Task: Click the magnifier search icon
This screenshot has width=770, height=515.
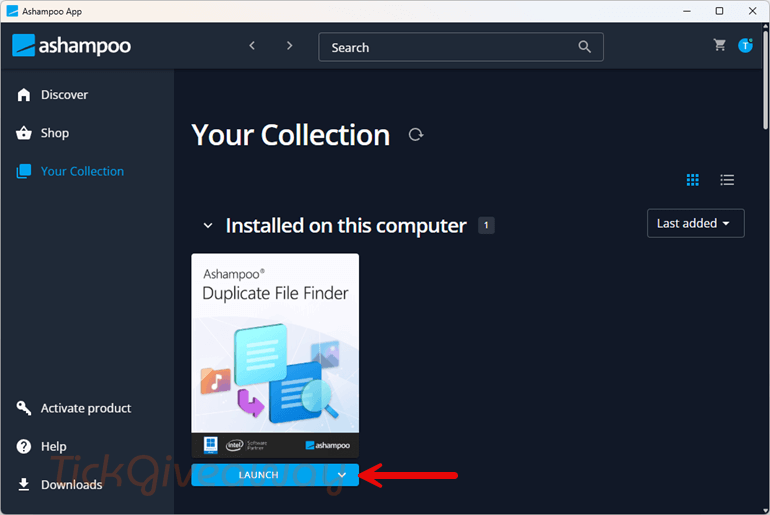Action: pos(584,47)
